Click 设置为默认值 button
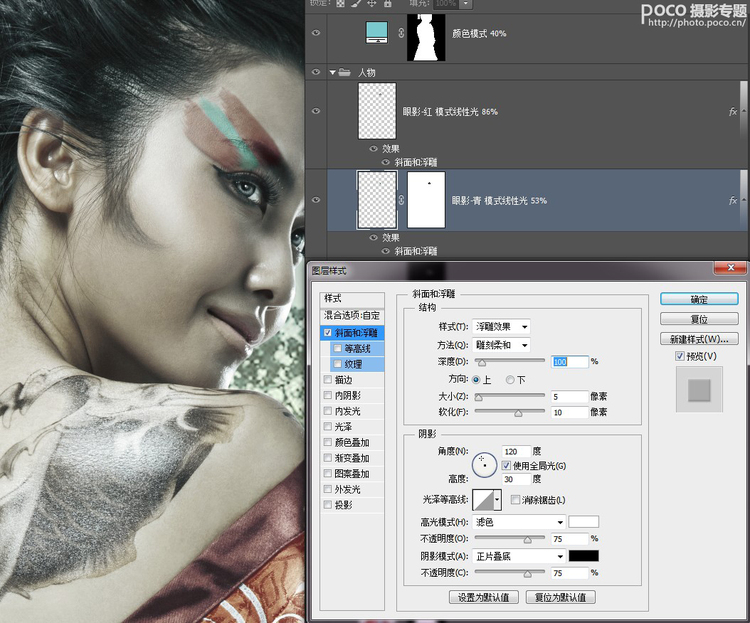 point(484,597)
